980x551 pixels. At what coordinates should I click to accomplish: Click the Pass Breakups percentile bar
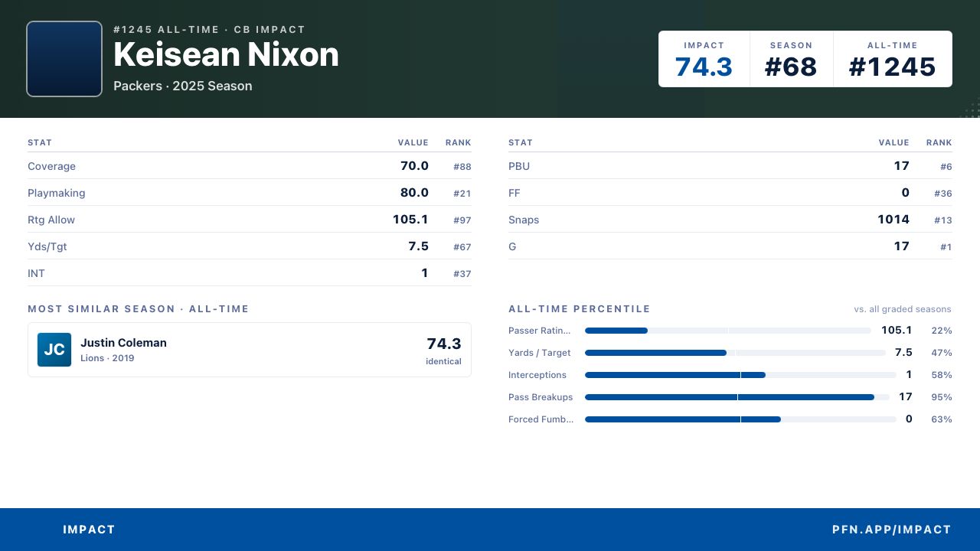[737, 397]
